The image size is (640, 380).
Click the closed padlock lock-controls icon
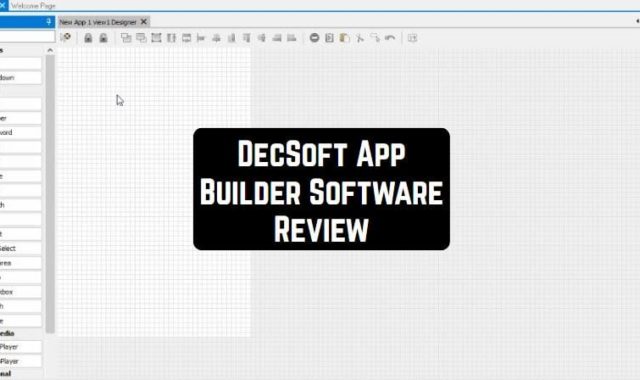[x=88, y=38]
